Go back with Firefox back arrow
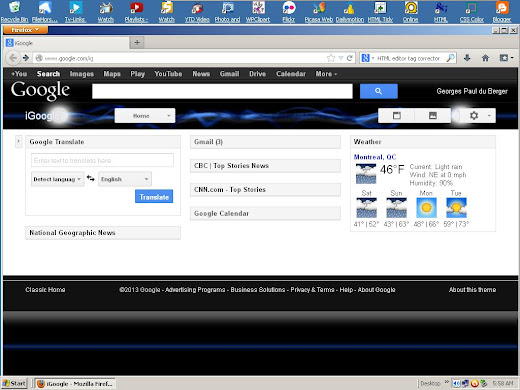520x390 pixels. point(13,58)
